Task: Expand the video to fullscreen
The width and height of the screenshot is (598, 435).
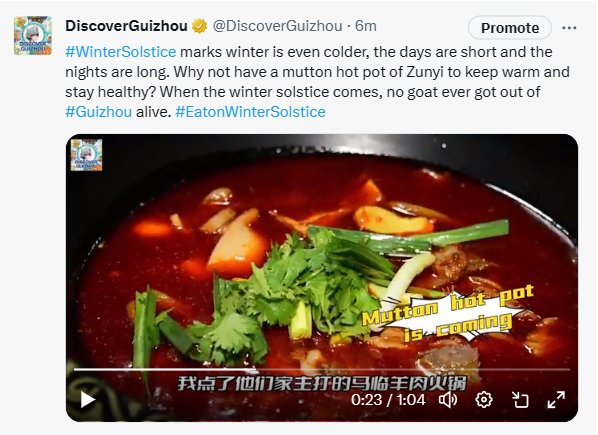Action: (x=556, y=400)
